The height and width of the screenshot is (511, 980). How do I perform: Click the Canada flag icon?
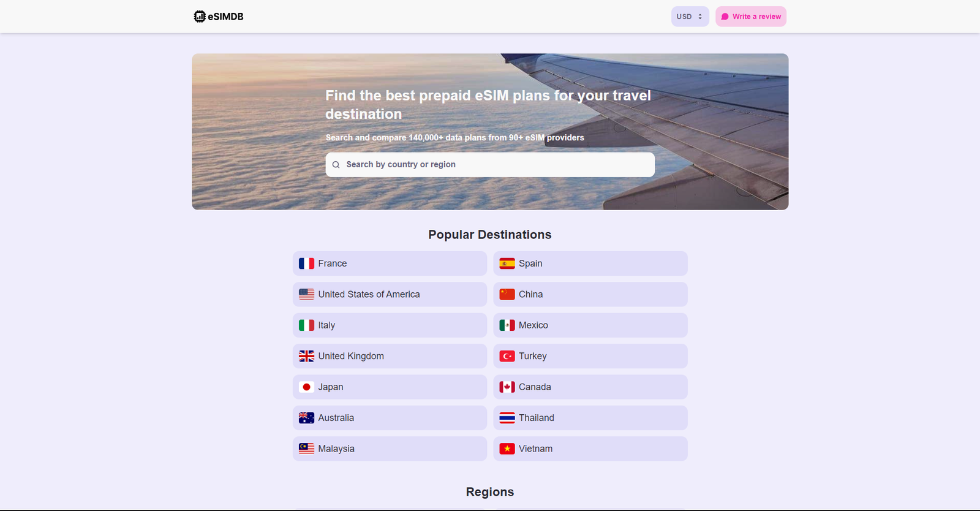pyautogui.click(x=507, y=387)
